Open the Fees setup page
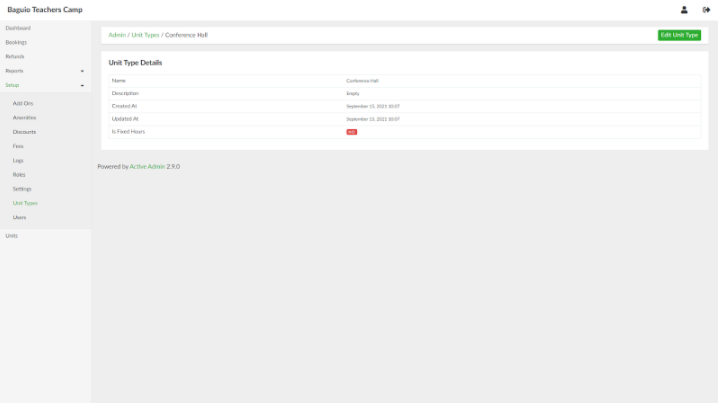This screenshot has height=403, width=719. [18, 146]
